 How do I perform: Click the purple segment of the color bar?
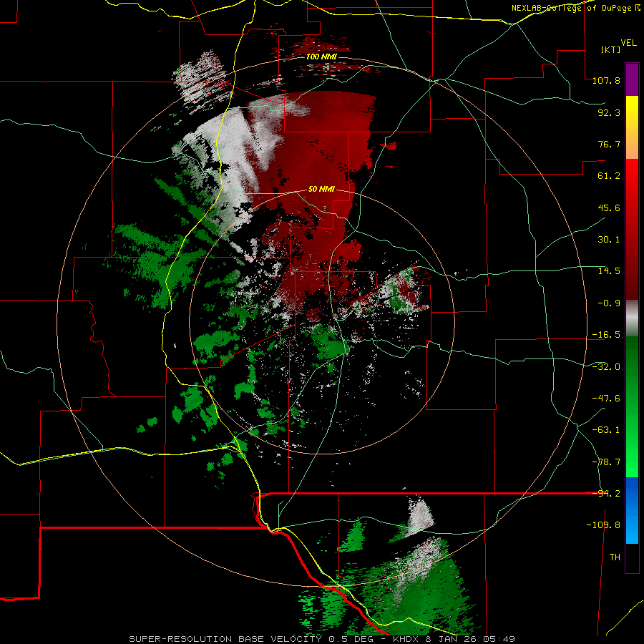tap(632, 79)
